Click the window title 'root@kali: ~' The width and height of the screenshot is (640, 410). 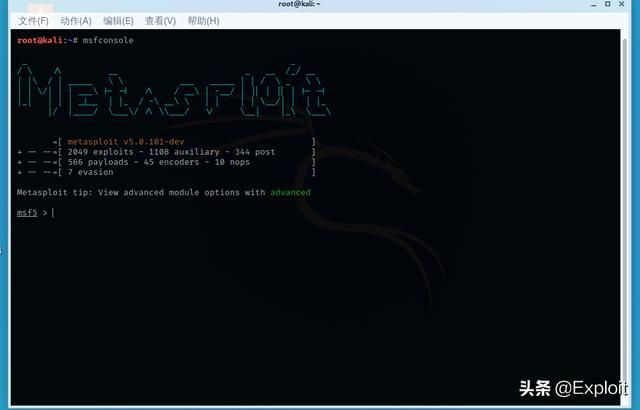point(299,4)
